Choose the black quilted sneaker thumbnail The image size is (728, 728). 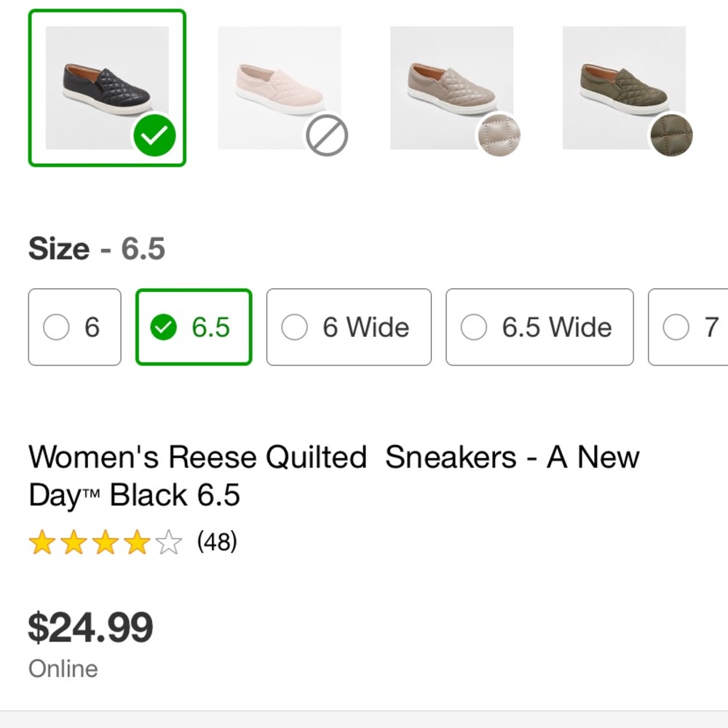click(x=107, y=88)
